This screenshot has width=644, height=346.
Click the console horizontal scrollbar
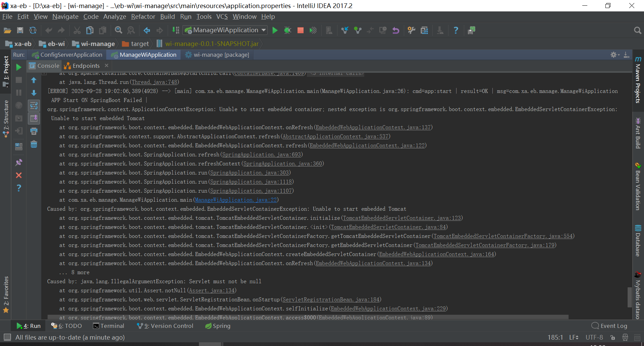308,317
